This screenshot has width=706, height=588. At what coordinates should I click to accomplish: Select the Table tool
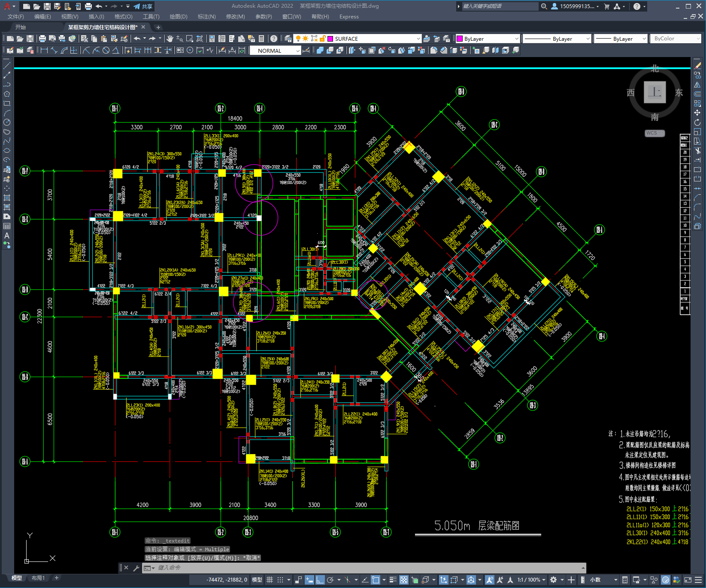[x=7, y=226]
